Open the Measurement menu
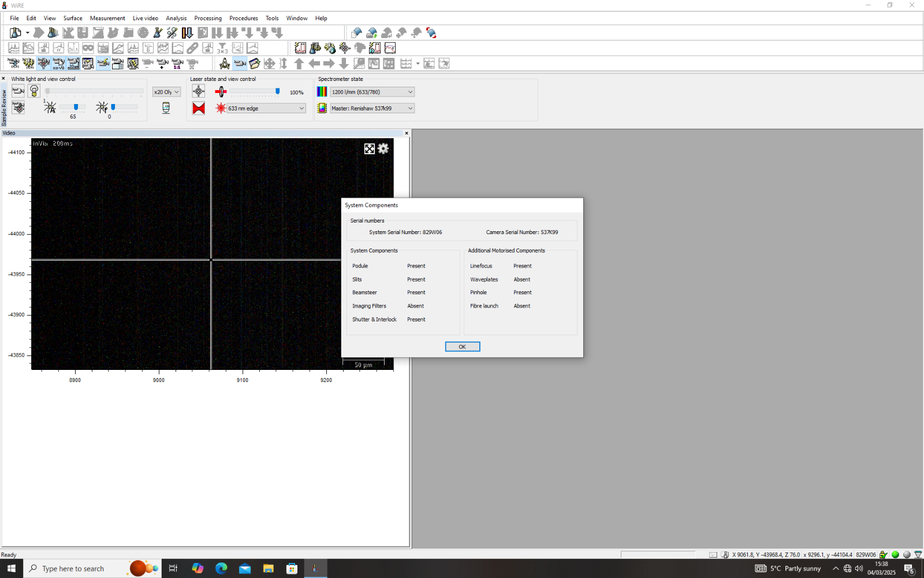 [x=107, y=18]
